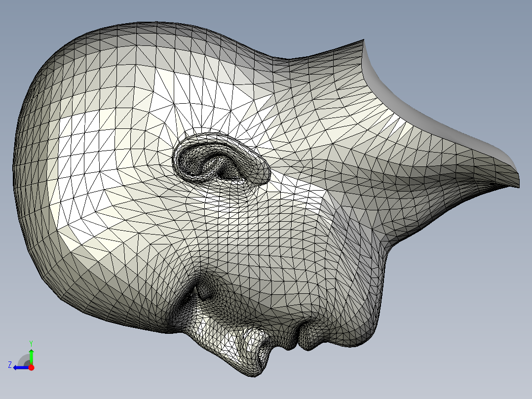Select the ear on the head mesh
The image size is (532, 399).
(221, 158)
